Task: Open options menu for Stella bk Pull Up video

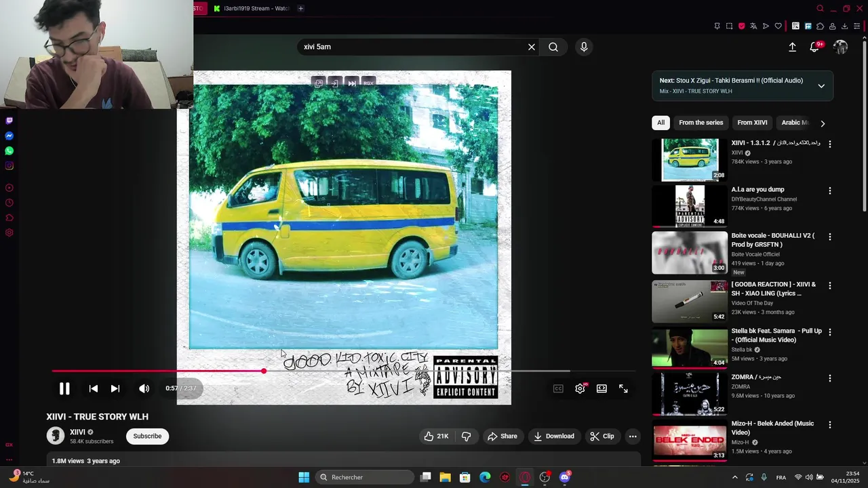Action: tap(829, 332)
